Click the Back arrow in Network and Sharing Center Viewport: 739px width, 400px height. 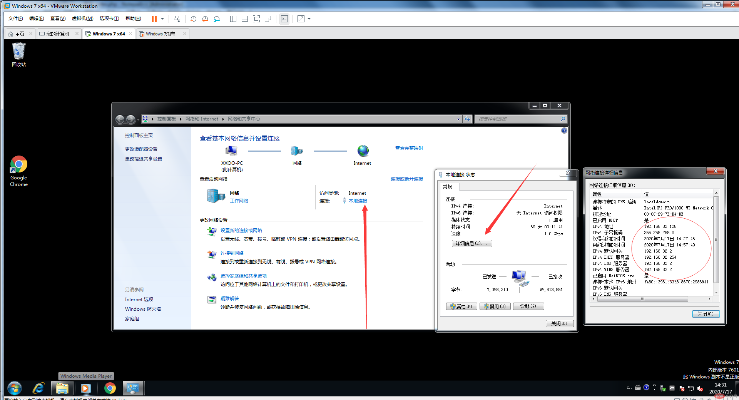pos(120,119)
